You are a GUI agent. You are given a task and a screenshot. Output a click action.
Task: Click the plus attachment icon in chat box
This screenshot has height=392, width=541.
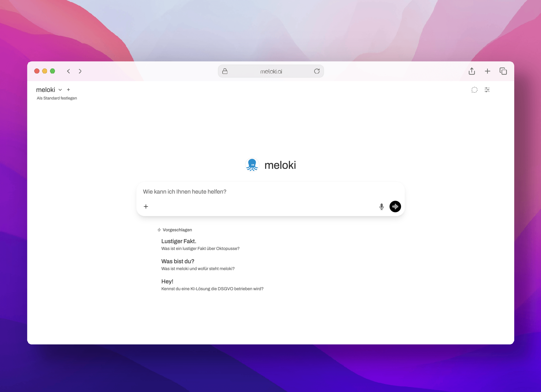(146, 207)
